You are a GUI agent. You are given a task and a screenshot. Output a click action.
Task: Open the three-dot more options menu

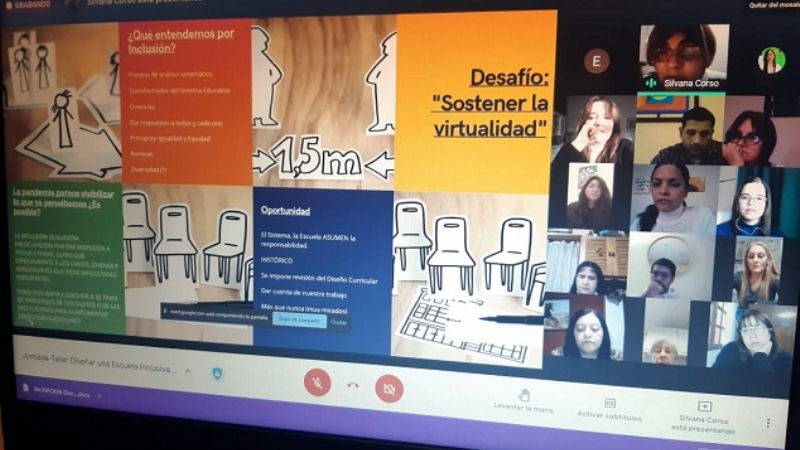(x=768, y=422)
